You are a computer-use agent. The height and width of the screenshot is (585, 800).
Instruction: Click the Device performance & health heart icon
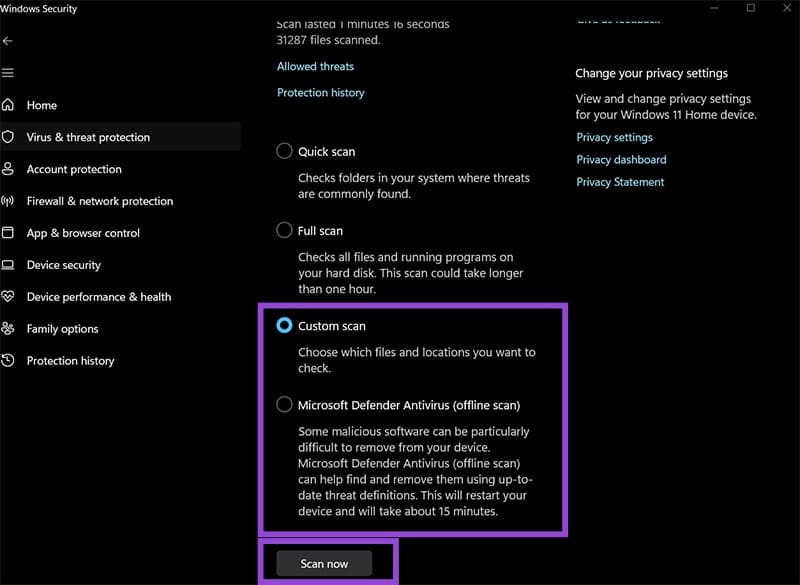(9, 297)
